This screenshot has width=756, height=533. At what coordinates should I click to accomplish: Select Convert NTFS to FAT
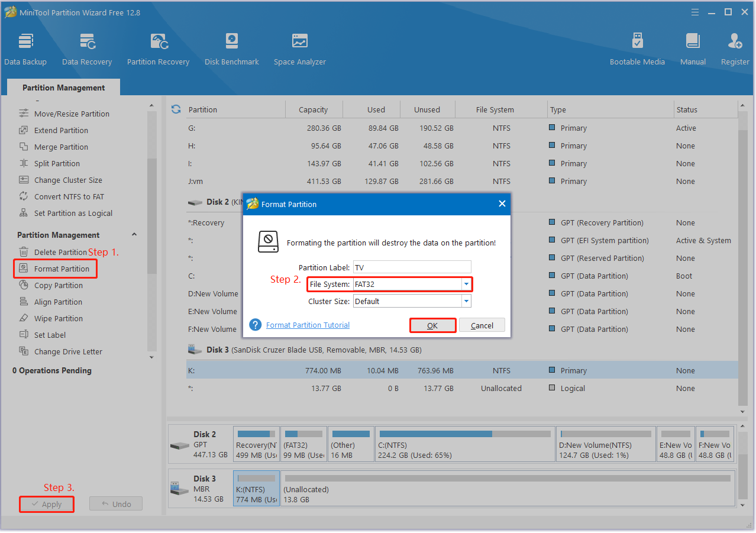69,196
